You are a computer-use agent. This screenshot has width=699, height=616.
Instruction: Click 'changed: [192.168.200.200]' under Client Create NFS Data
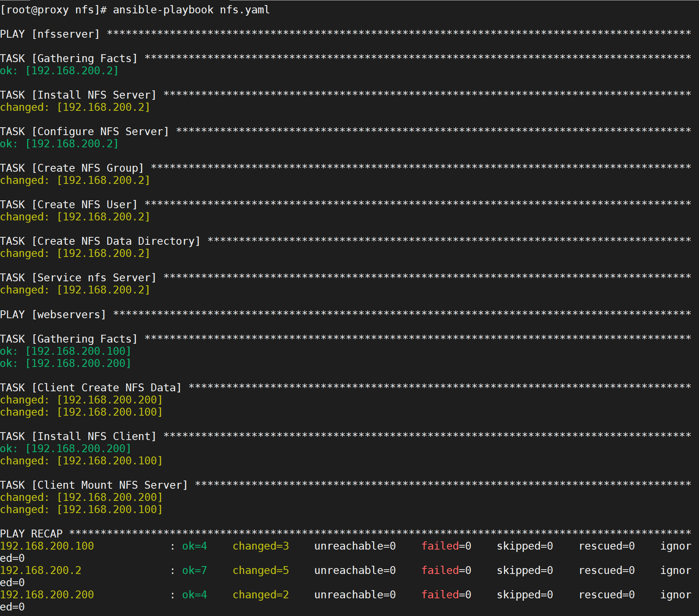point(81,400)
